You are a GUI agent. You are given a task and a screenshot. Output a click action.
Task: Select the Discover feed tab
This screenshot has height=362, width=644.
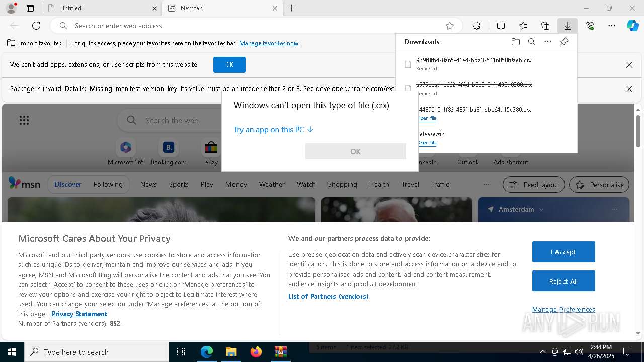tap(68, 184)
